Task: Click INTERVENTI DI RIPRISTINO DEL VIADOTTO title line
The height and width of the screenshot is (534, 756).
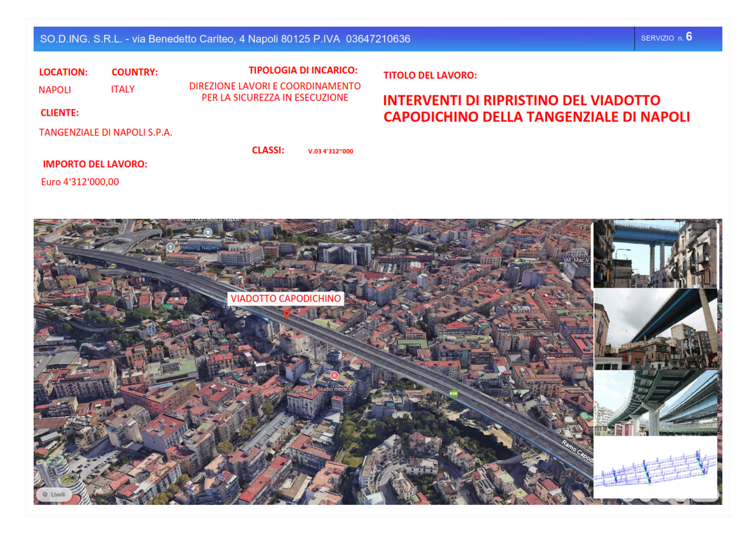Action: 522,101
